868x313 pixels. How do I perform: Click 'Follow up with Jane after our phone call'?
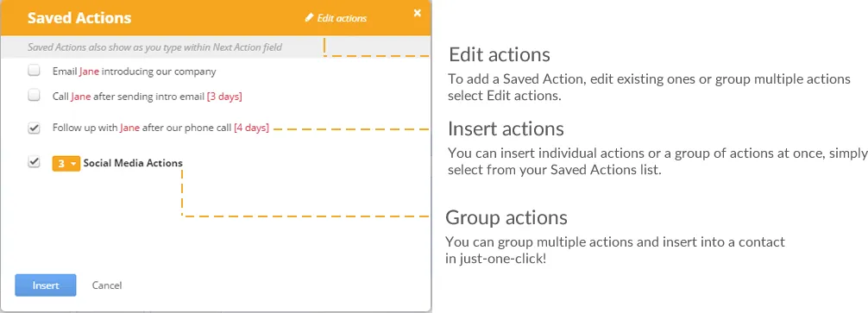142,128
